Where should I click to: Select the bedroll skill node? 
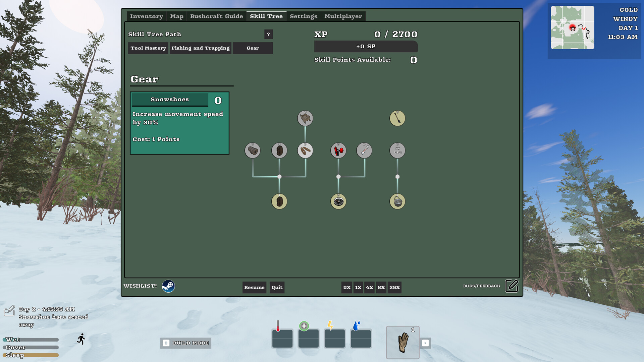pos(252,150)
